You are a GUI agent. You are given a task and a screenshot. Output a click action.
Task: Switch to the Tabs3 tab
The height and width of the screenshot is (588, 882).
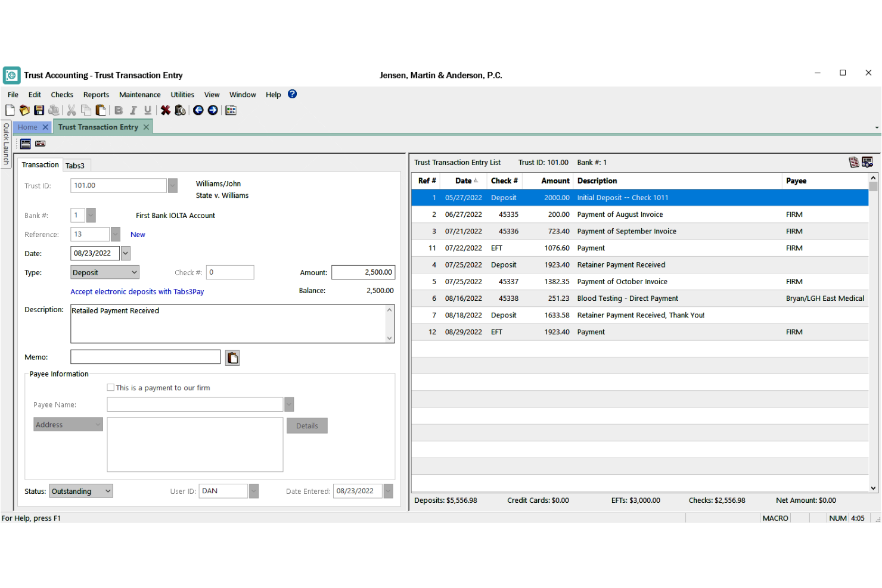pos(76,165)
